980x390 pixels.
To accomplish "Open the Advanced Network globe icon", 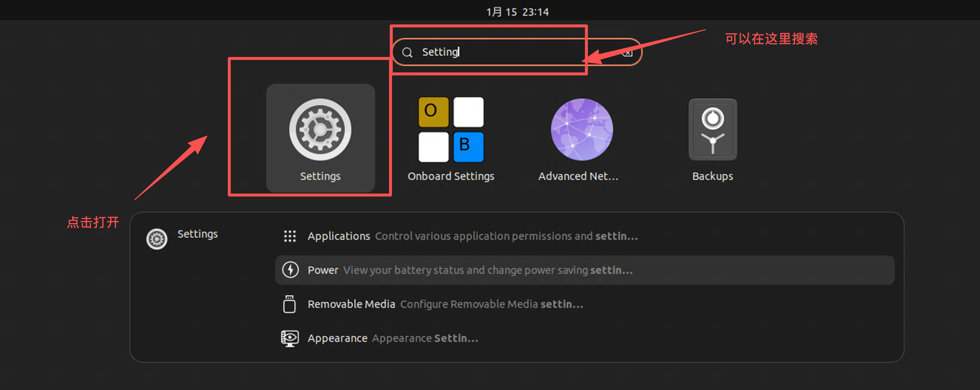I will pos(582,130).
